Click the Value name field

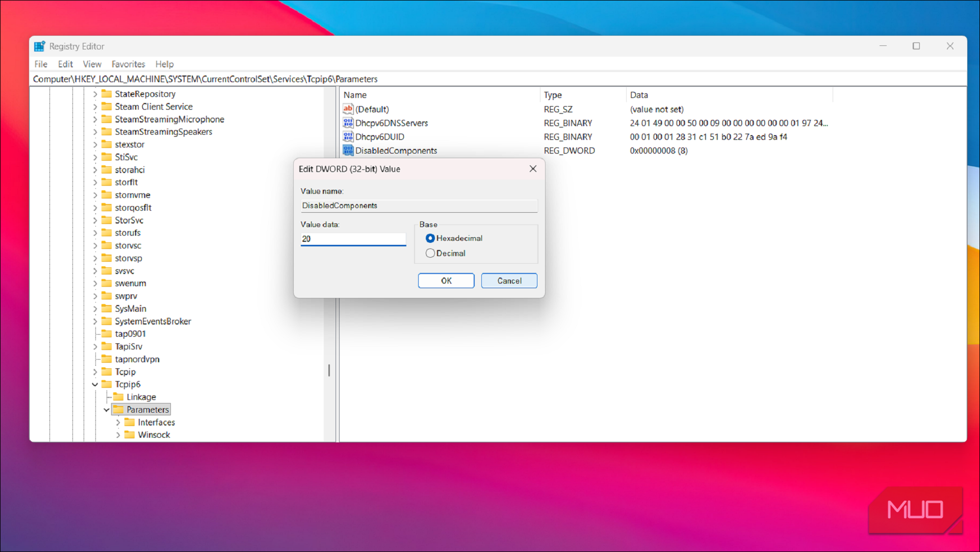point(419,206)
